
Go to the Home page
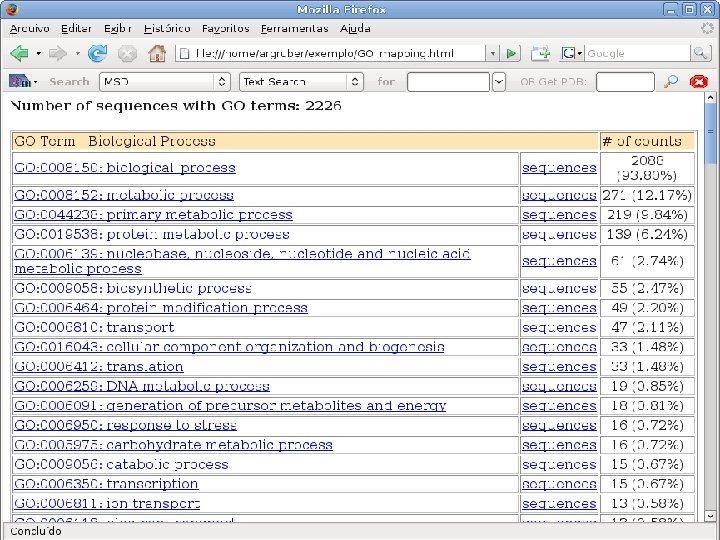(157, 53)
